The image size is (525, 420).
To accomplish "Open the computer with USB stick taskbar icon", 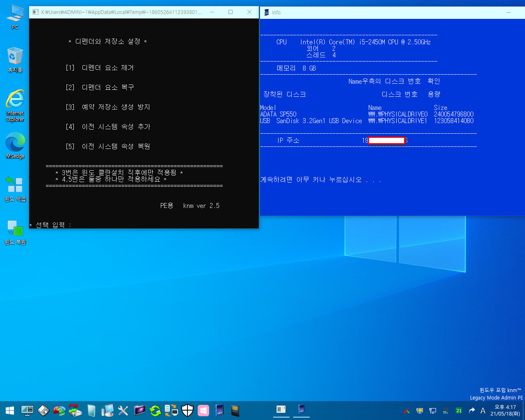I will [x=107, y=410].
